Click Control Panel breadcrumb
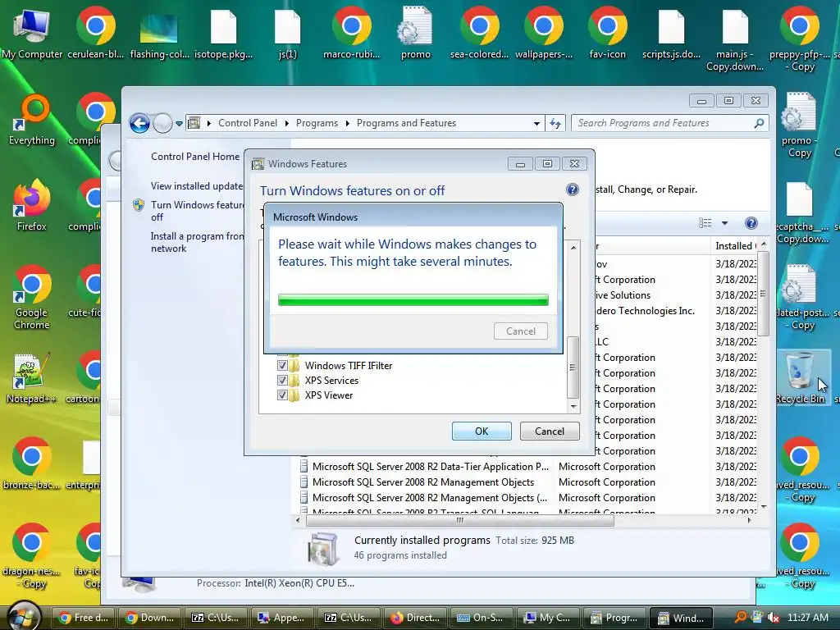Screen dimensions: 840x630 click(248, 123)
